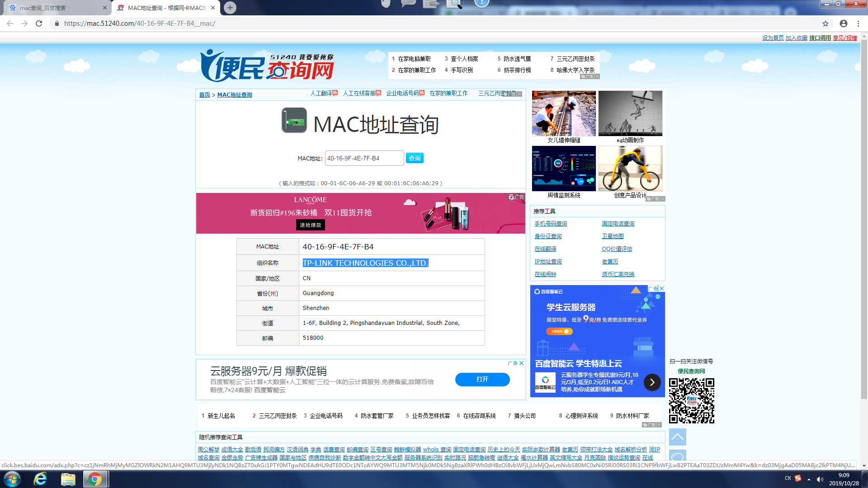Open the 创意产品设计 bicycle thumbnail

point(630,169)
